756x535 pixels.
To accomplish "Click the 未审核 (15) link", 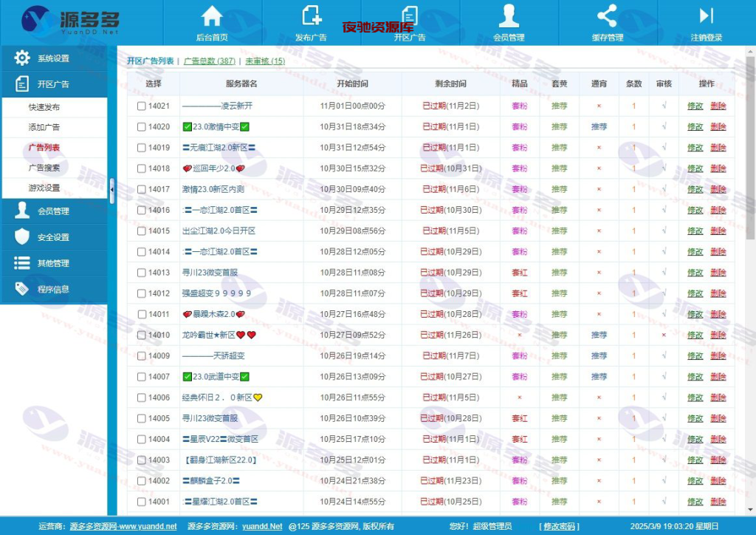I will (265, 61).
